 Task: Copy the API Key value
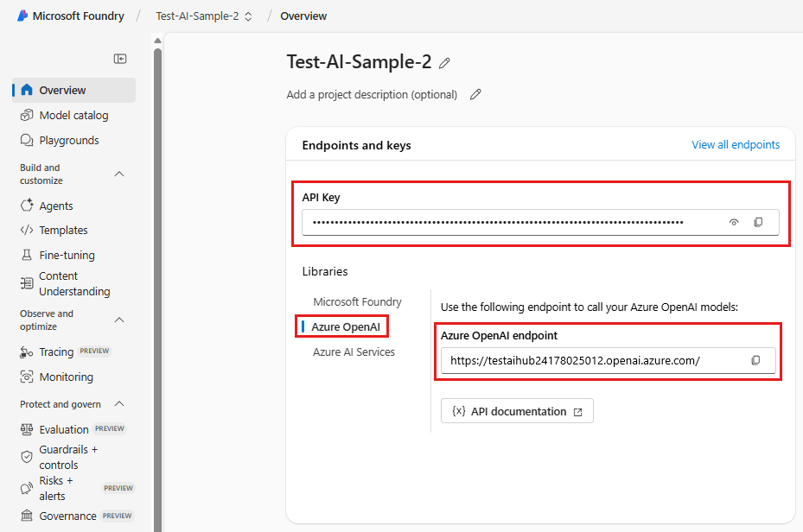coord(758,222)
